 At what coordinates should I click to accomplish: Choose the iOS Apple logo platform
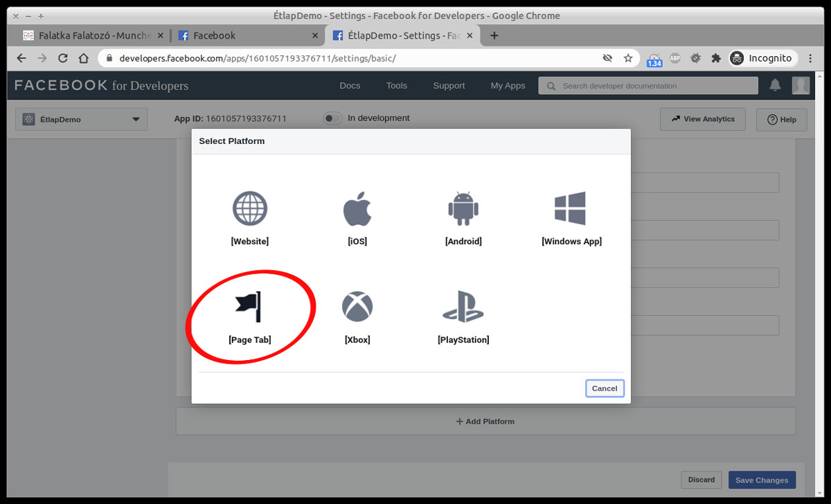click(357, 208)
